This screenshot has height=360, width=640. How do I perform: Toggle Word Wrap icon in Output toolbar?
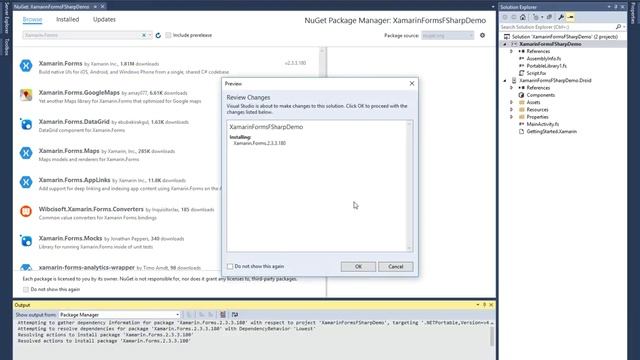pos(235,315)
